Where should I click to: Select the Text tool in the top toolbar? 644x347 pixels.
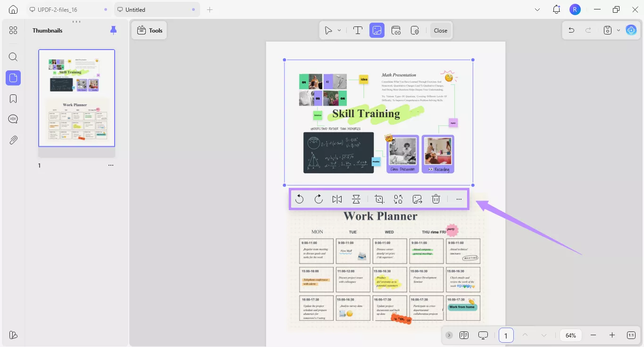point(358,30)
